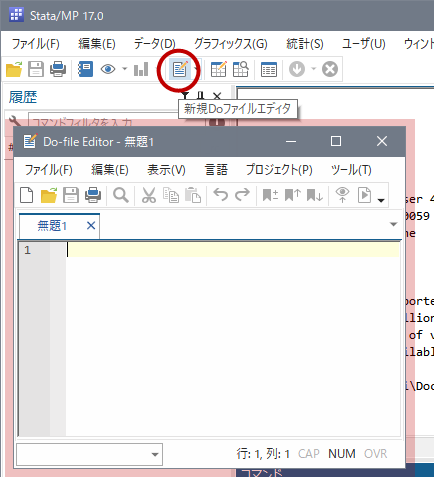Toggle bookmark icon in Do-file Editor toolbar
Viewport: 434px width, 477px height.
pyautogui.click(x=270, y=195)
